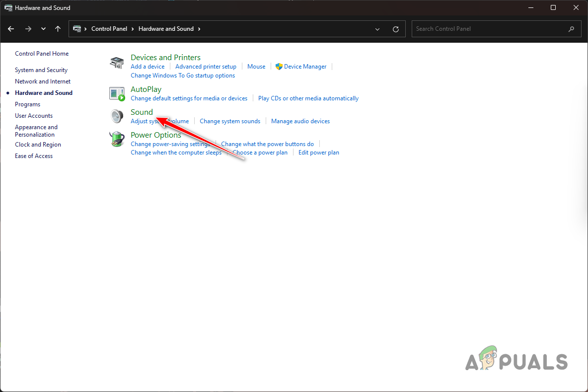Click the Device Manager shield icon
The height and width of the screenshot is (392, 588).
279,67
